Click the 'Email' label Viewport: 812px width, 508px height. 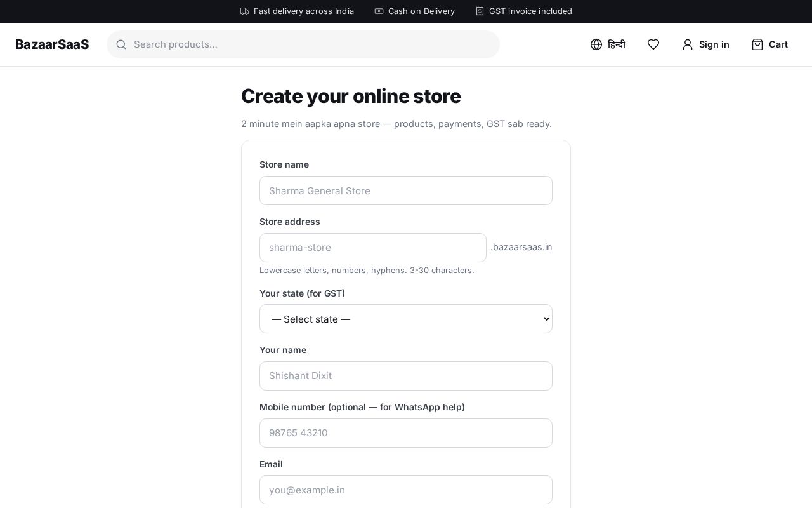(x=271, y=464)
